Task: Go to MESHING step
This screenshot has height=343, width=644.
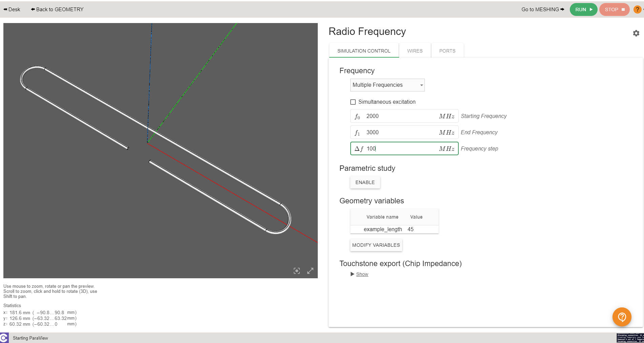Action: click(x=543, y=9)
